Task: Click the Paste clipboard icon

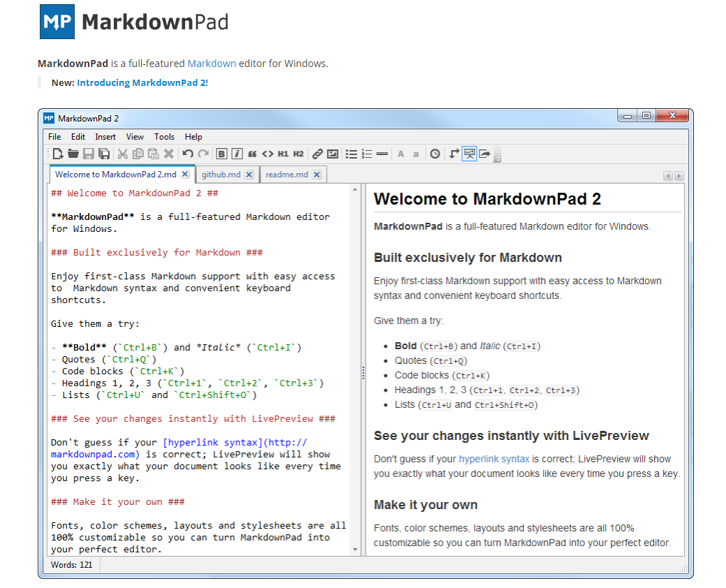Action: (x=154, y=154)
